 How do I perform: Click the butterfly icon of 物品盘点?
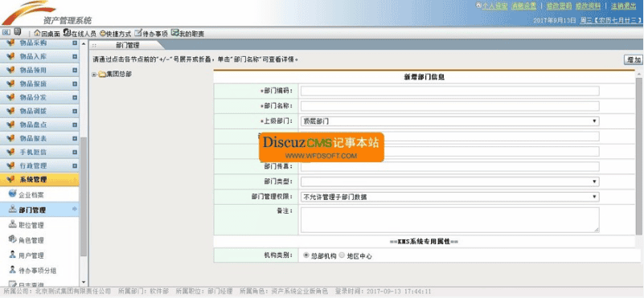[10, 125]
